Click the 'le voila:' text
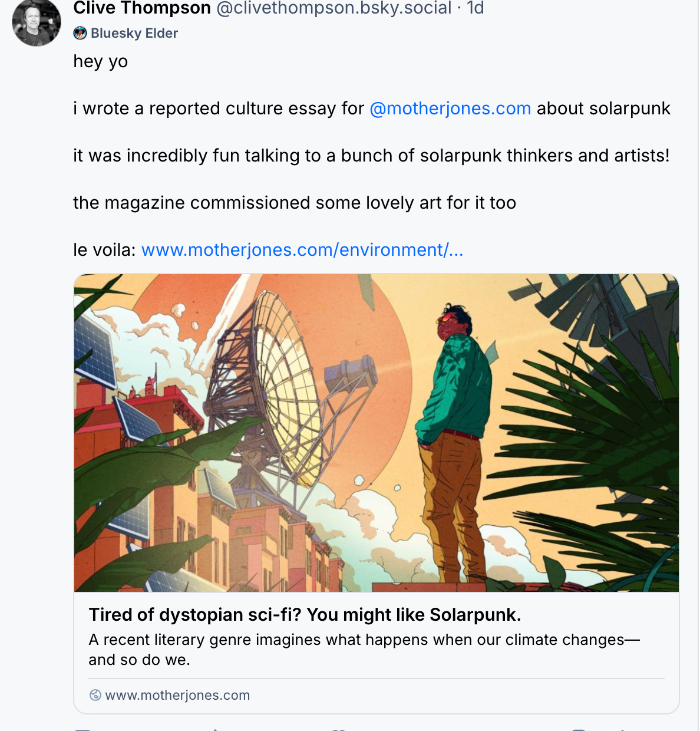Viewport: 700px width, 731px height. 104,250
